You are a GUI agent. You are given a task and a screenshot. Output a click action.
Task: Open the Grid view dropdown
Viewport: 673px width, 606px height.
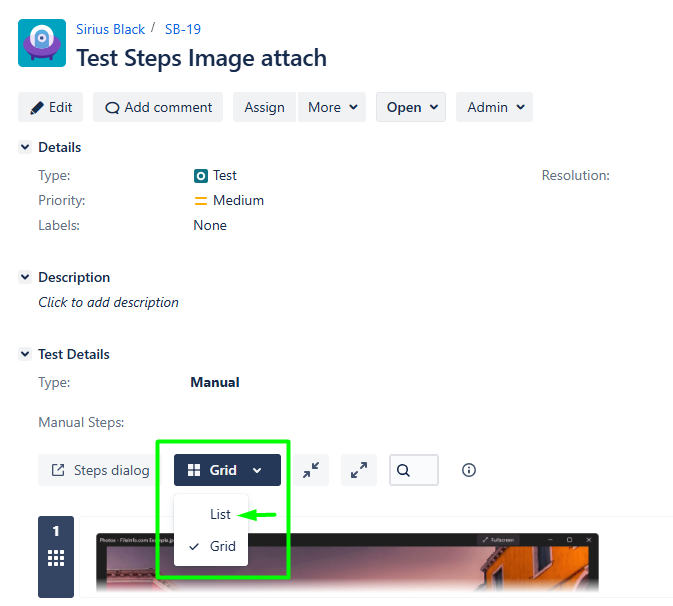click(x=227, y=470)
